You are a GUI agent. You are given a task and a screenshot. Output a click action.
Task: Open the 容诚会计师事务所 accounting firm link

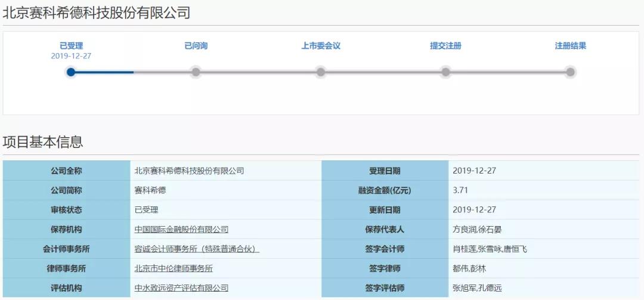pyautogui.click(x=197, y=249)
